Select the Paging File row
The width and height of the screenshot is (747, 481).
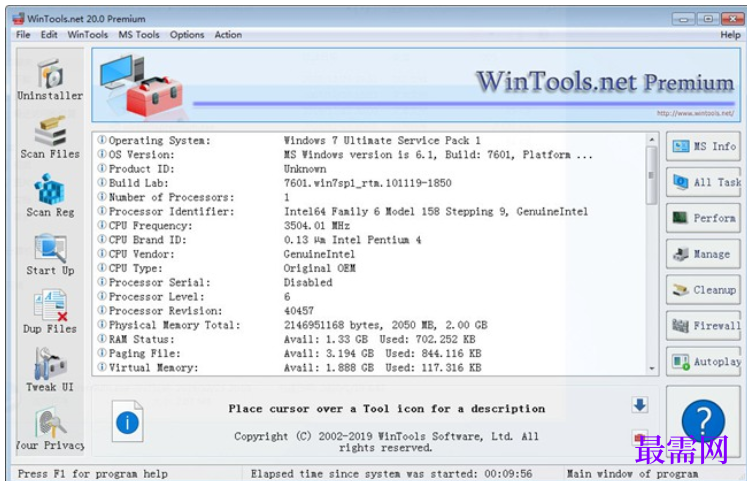coord(369,353)
